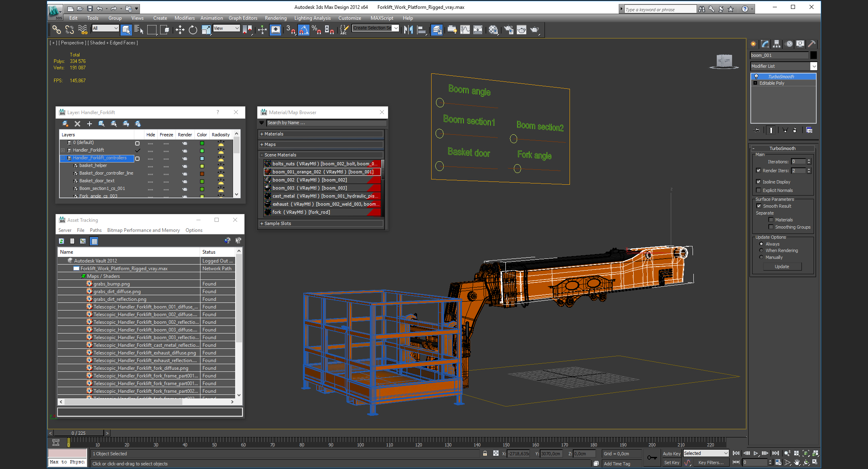Click the Update button in TurboSmooth

[x=782, y=267]
